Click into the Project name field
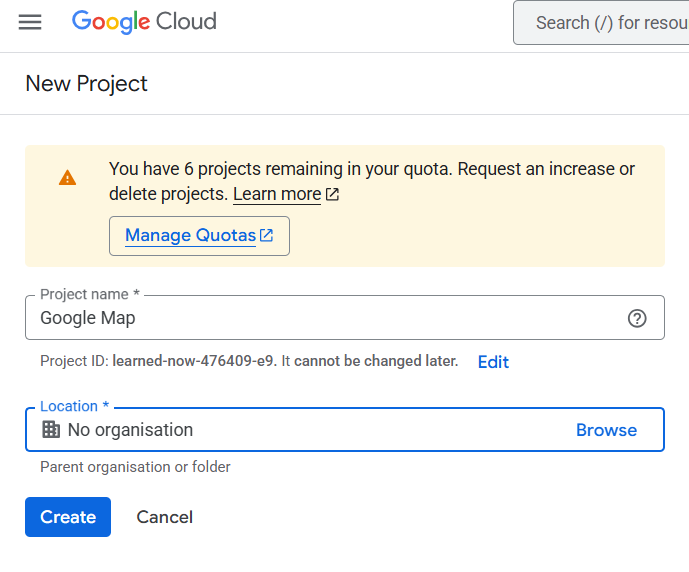Screen dimensions: 689x572 (x=345, y=318)
